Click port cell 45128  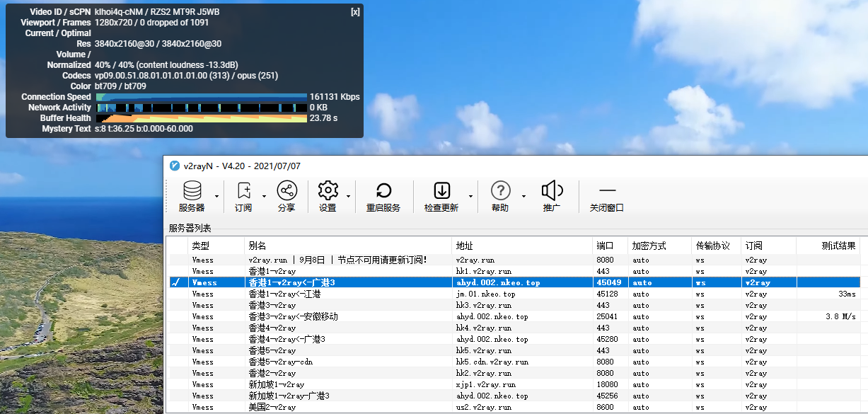pos(608,294)
